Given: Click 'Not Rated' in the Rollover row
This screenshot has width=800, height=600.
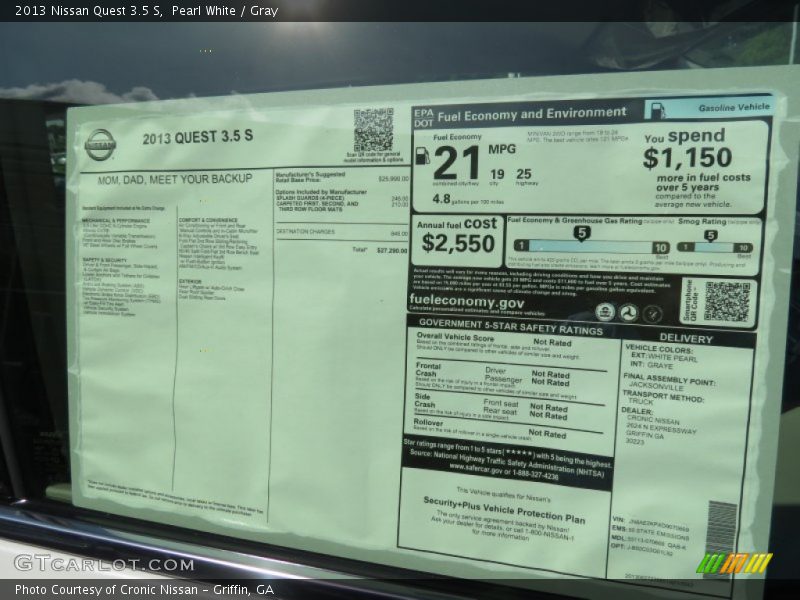Looking at the screenshot, I should (547, 434).
